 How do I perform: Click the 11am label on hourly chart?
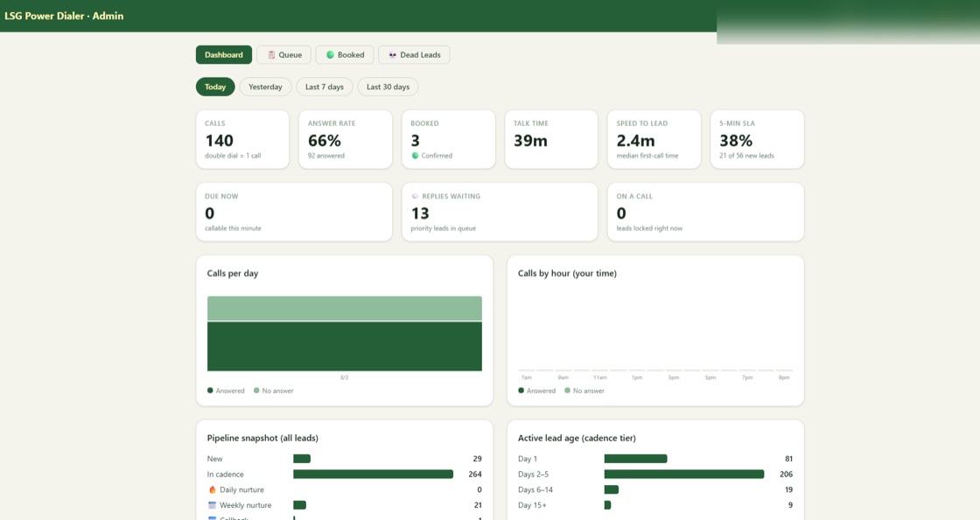[600, 377]
